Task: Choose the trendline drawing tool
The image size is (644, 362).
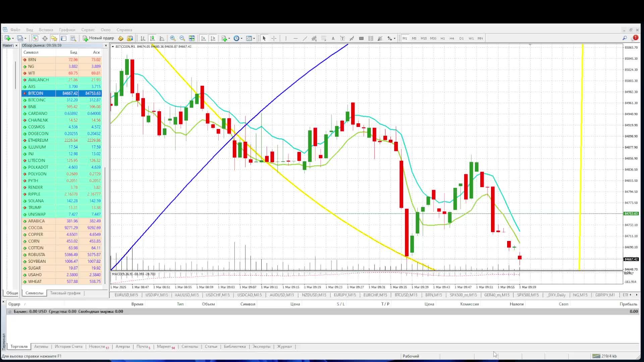Action: click(x=305, y=38)
